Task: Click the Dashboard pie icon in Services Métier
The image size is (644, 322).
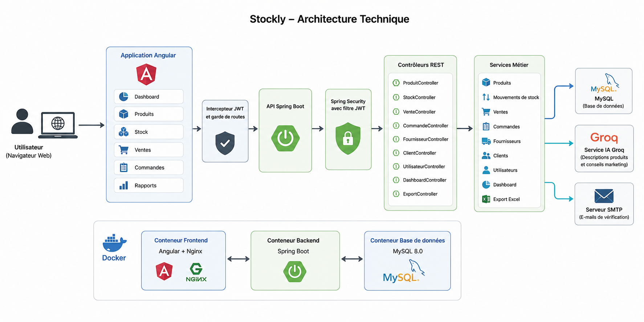Action: pyautogui.click(x=486, y=184)
